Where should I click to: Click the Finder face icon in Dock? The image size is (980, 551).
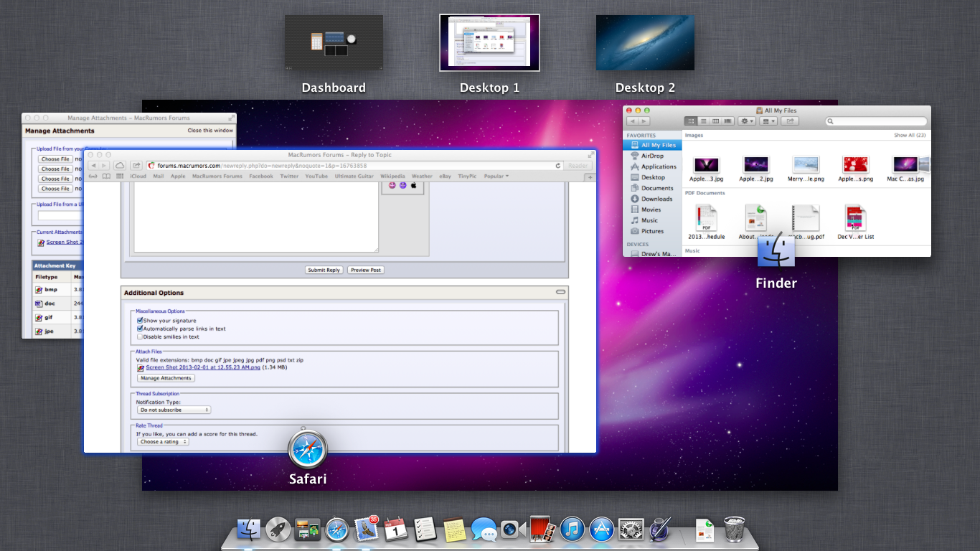point(248,529)
